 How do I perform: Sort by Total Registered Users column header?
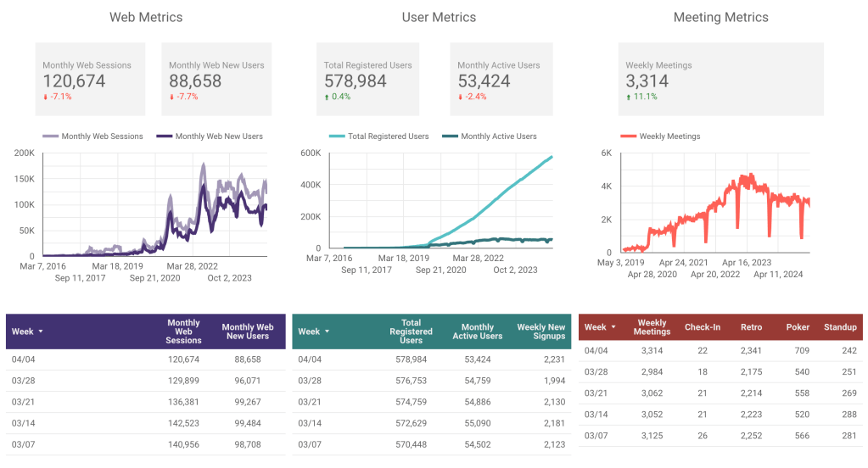tap(411, 331)
